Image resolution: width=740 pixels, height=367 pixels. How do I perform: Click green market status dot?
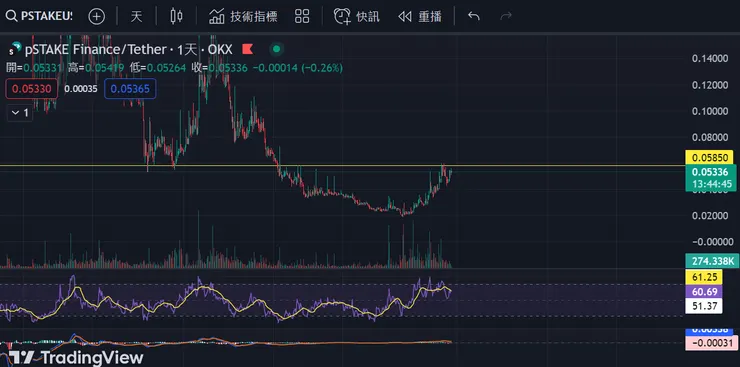pyautogui.click(x=277, y=49)
